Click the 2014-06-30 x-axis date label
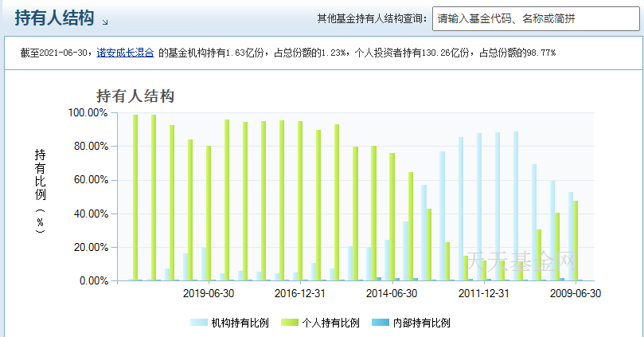 point(392,293)
